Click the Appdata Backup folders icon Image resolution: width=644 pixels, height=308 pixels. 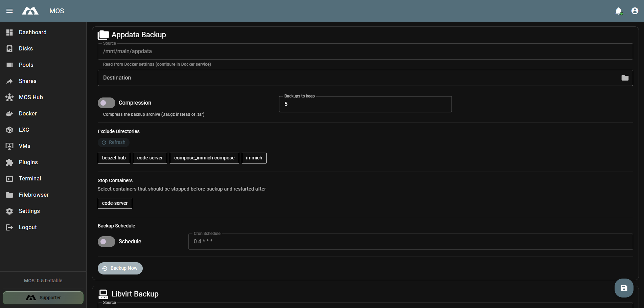click(x=103, y=35)
